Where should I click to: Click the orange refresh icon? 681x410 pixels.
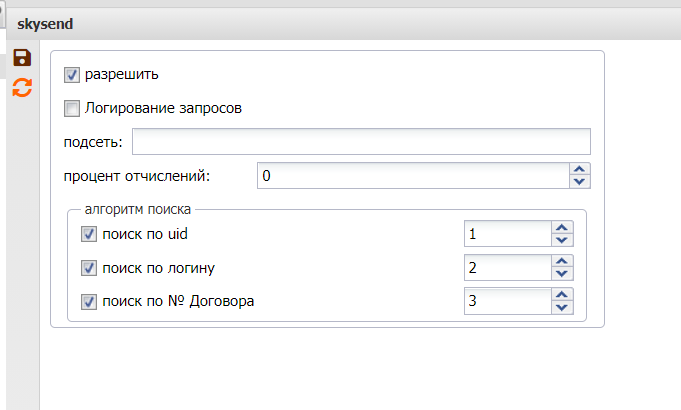(21, 88)
